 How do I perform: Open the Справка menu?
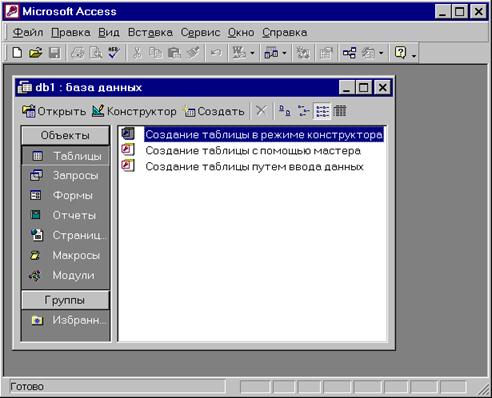click(x=285, y=32)
